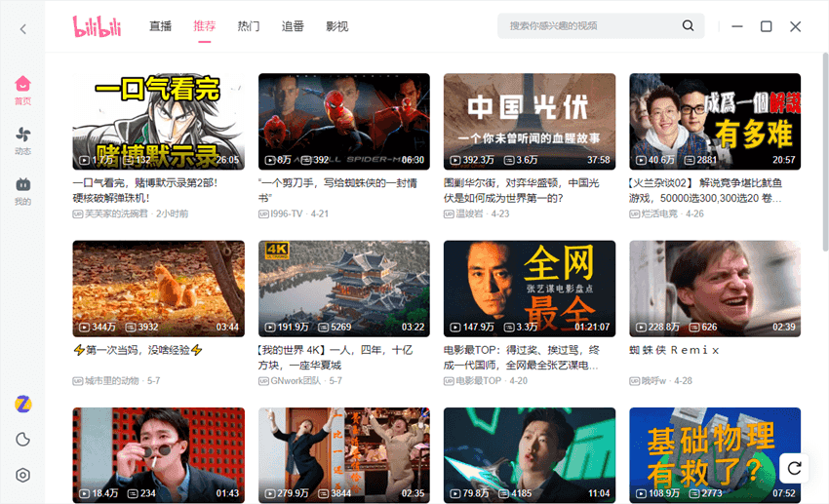Image resolution: width=829 pixels, height=504 pixels.
Task: Open title 蜘蛛侠 Remix
Action: pyautogui.click(x=674, y=350)
